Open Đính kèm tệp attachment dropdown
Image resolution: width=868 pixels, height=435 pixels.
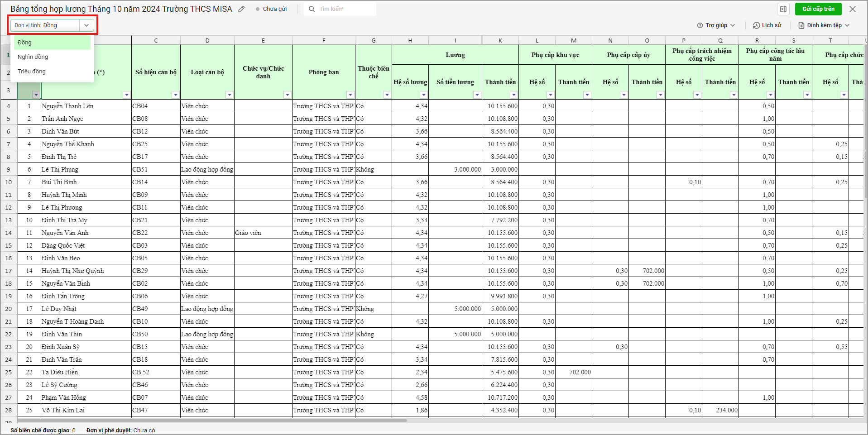click(x=824, y=25)
